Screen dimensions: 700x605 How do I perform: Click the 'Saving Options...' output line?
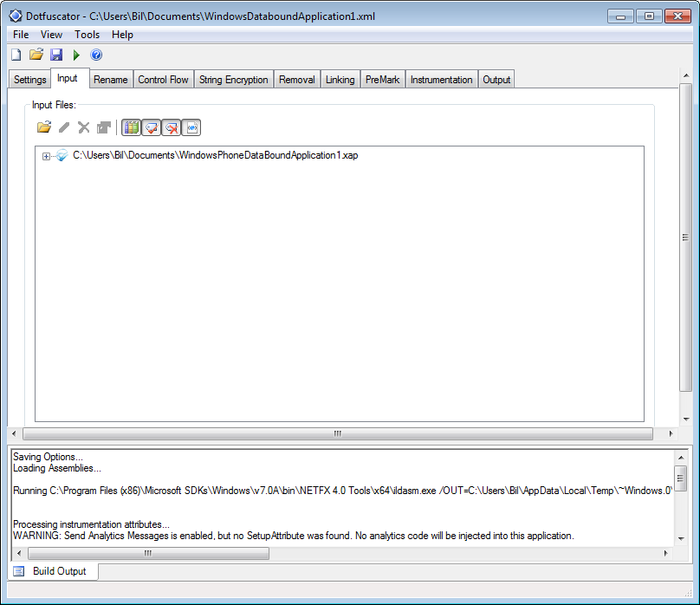[48, 457]
